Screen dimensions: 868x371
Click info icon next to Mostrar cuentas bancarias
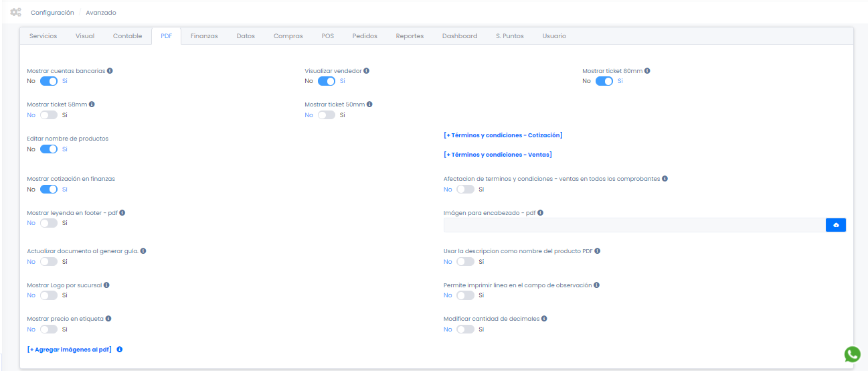pos(110,70)
